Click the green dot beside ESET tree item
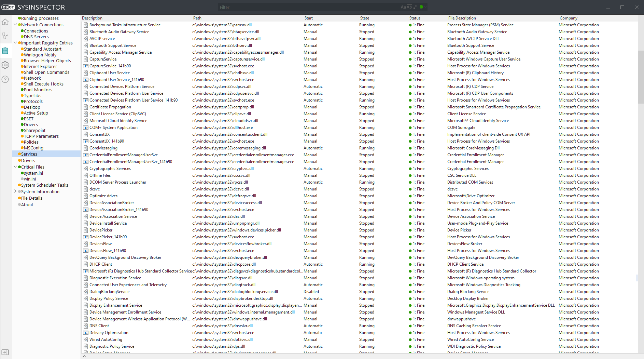This screenshot has height=359, width=644. pos(22,119)
